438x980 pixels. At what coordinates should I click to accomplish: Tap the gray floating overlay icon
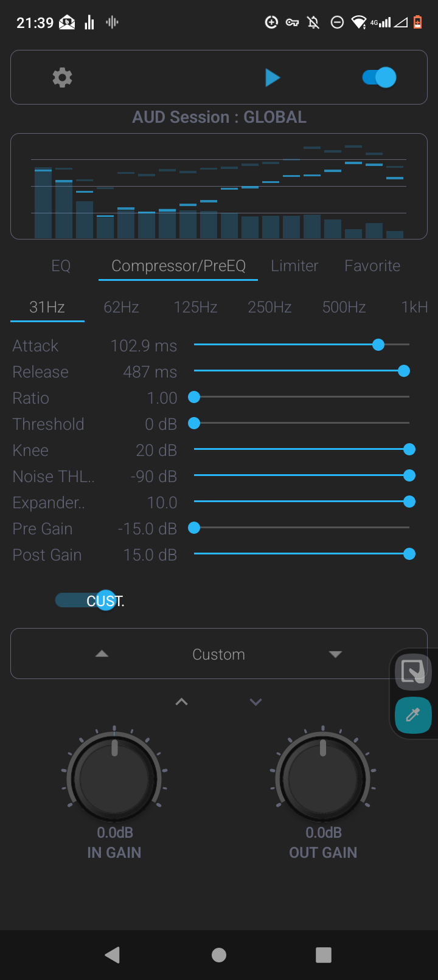(x=413, y=671)
